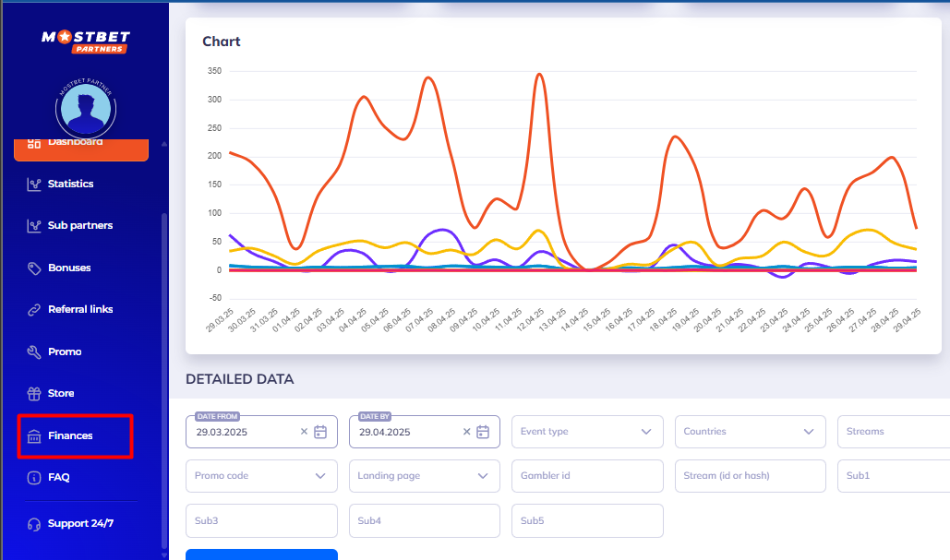Click the sidebar vertical scrollbar

pos(164,369)
